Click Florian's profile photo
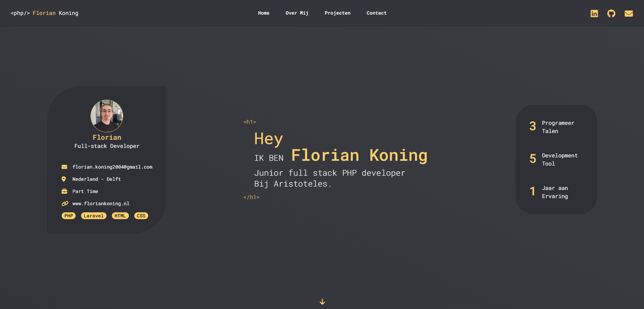 click(107, 116)
